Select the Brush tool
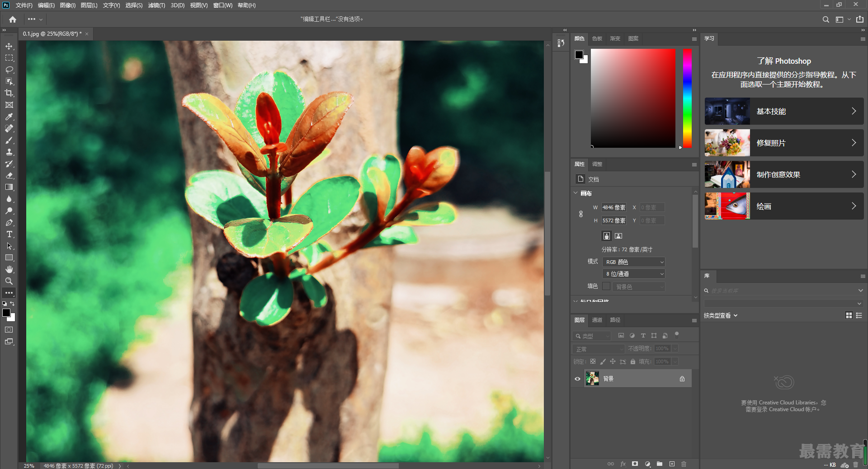 [x=9, y=140]
